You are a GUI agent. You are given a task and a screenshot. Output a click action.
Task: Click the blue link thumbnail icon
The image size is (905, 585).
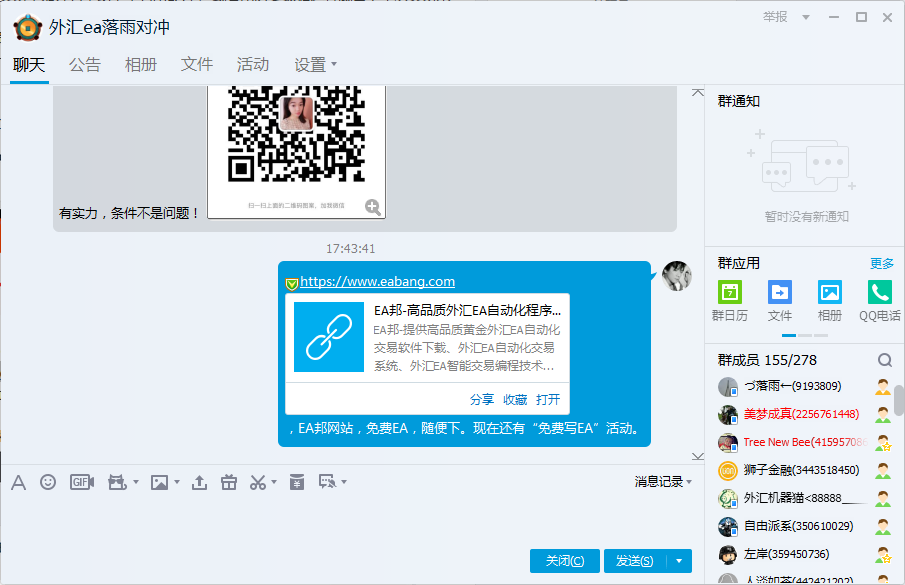pos(329,337)
